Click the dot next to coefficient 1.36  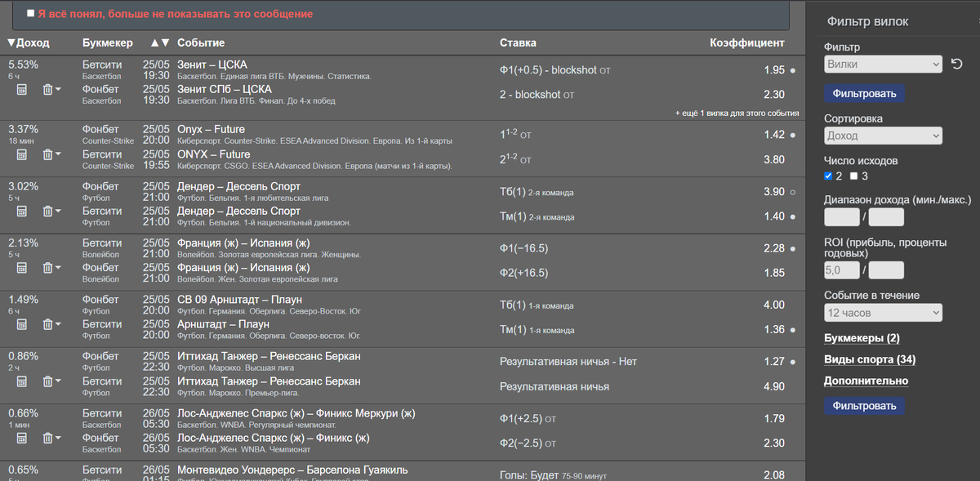tap(792, 331)
